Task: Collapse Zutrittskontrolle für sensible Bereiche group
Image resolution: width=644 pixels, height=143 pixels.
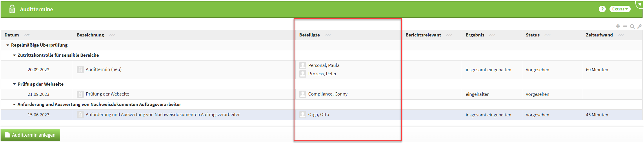Action: (14, 55)
